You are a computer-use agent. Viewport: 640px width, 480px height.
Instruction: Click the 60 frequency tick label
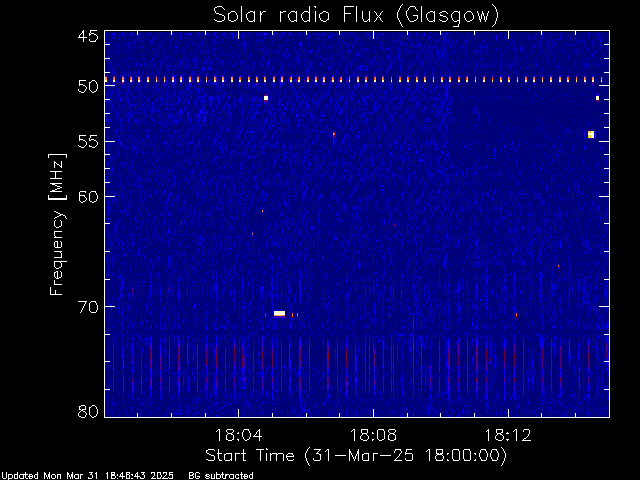[x=88, y=197]
